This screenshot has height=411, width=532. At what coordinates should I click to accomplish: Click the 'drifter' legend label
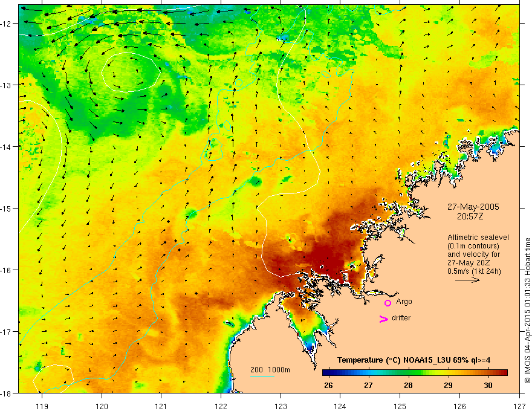401,318
